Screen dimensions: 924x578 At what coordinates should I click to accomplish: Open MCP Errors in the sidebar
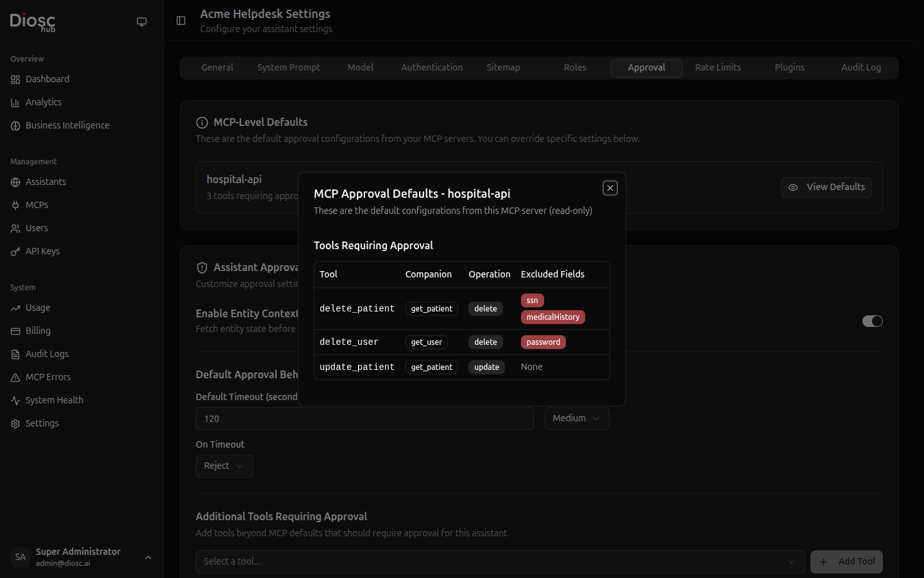[x=48, y=377]
